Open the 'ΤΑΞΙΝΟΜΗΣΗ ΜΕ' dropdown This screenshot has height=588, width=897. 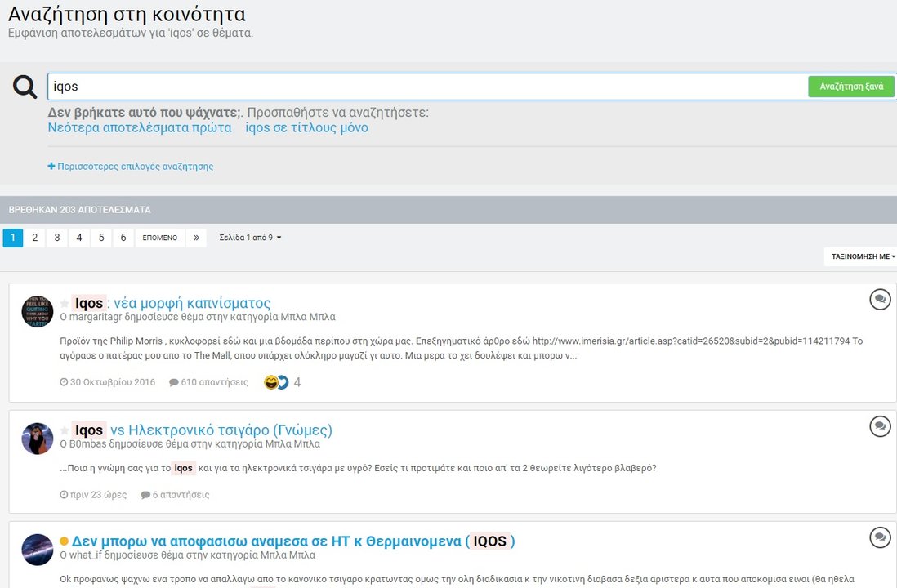tap(863, 256)
